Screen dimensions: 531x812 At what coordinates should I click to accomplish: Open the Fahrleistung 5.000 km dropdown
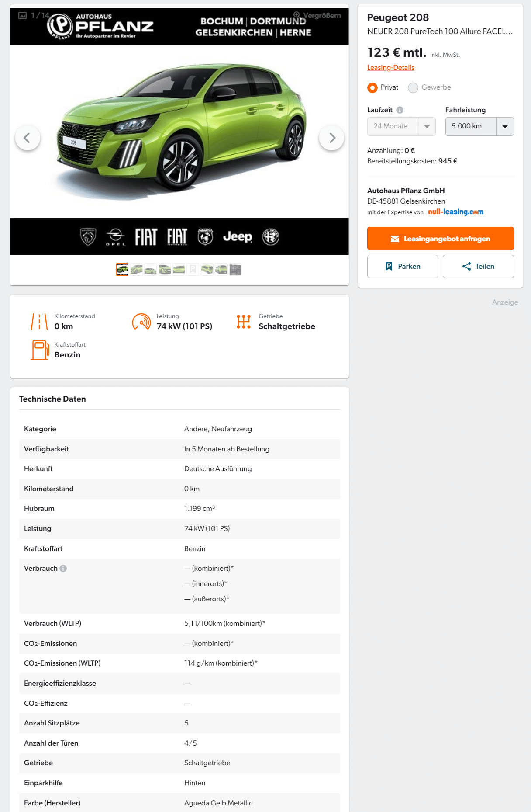pos(479,126)
